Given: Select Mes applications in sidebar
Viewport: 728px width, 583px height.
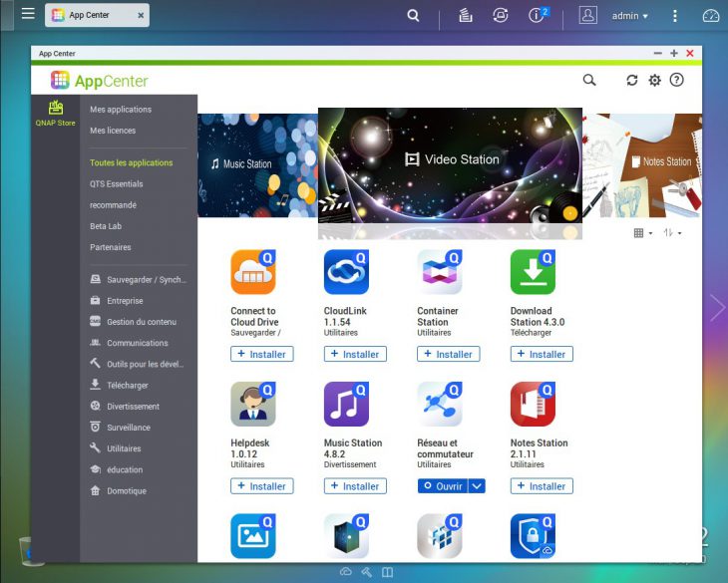Looking at the screenshot, I should (121, 110).
